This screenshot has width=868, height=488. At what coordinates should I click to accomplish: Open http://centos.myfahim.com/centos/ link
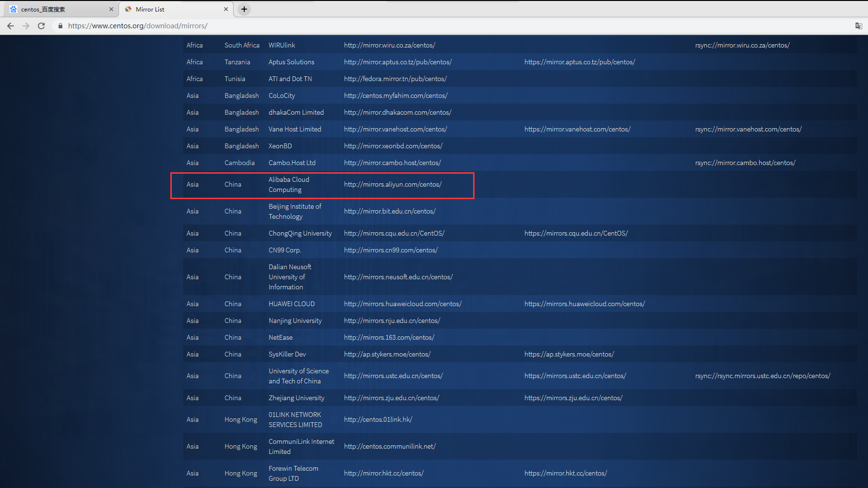[396, 95]
